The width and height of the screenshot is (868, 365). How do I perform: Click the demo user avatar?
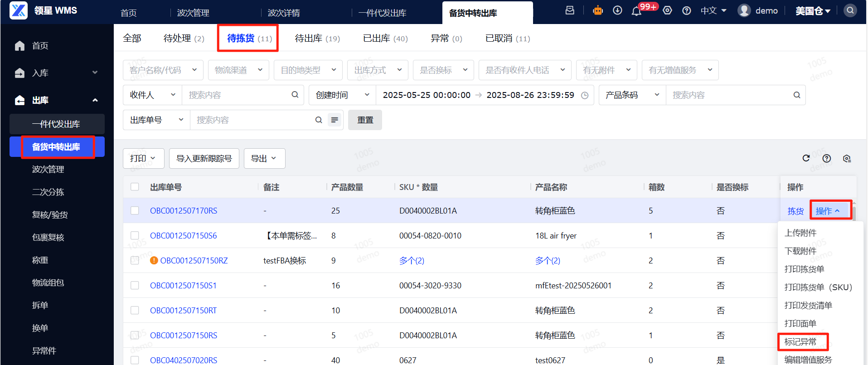[744, 10]
